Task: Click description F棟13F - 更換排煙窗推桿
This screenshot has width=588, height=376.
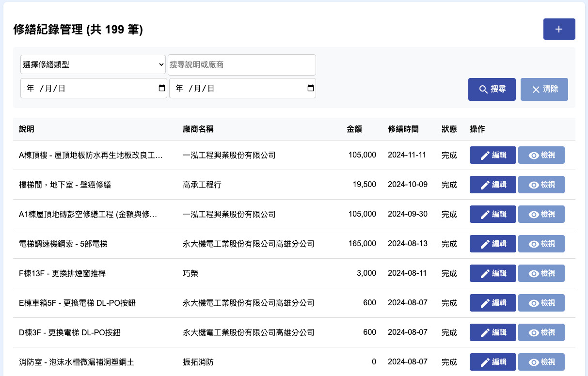Action: (x=62, y=273)
